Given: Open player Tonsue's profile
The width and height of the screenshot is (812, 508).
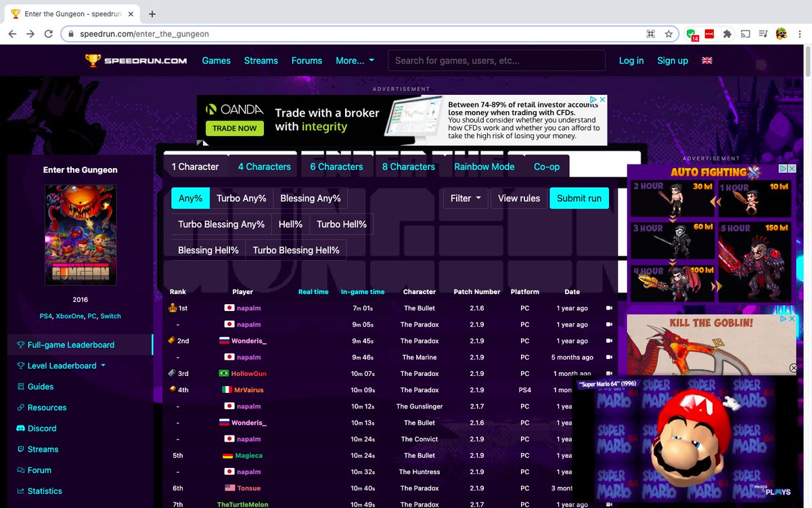Looking at the screenshot, I should click(x=249, y=488).
